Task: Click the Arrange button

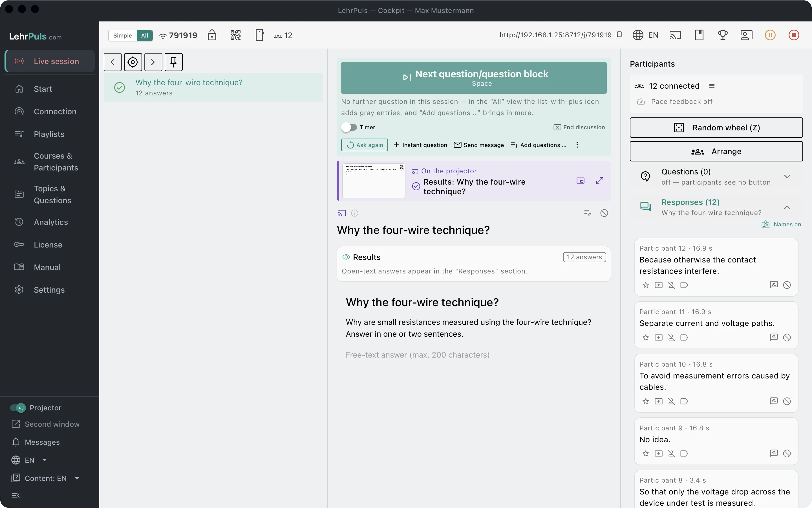Action: point(716,152)
